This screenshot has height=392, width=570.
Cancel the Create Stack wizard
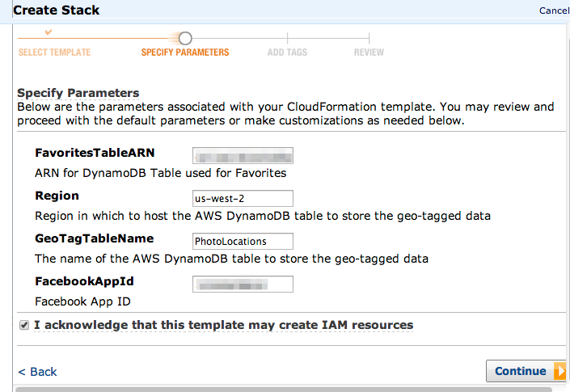coord(554,11)
